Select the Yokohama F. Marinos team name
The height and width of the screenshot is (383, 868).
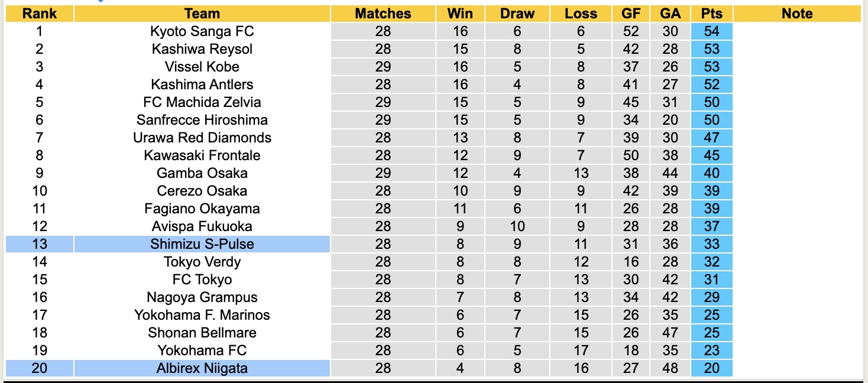point(202,315)
